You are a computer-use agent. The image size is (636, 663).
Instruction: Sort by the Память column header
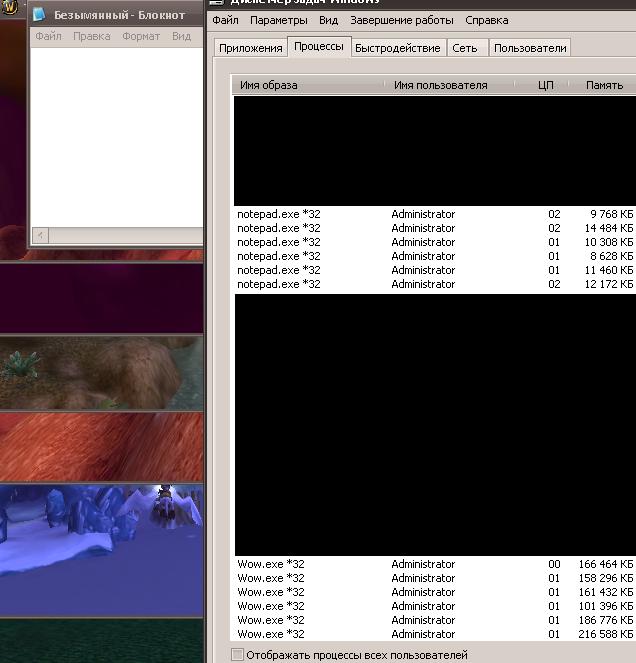[604, 85]
